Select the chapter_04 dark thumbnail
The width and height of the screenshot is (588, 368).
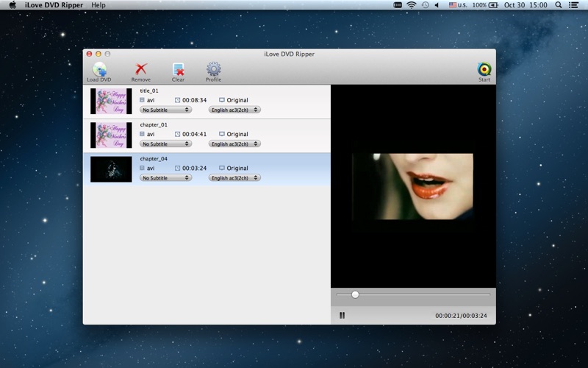pos(111,169)
